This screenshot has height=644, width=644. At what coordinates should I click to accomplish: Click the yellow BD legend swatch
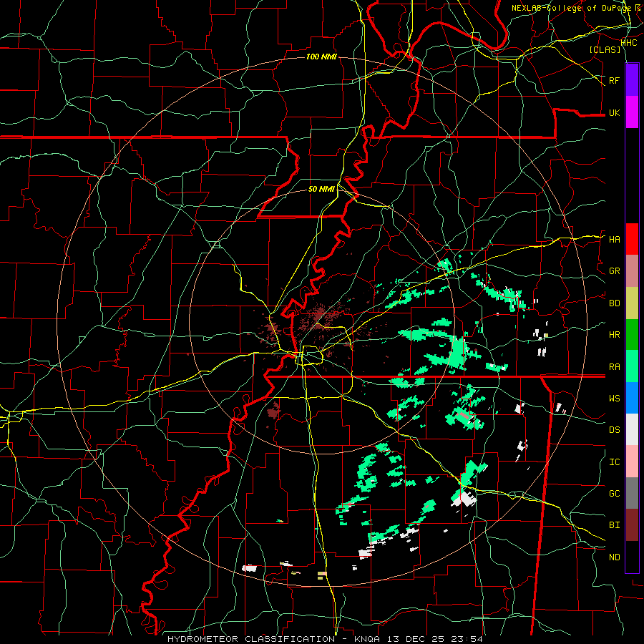click(x=632, y=303)
